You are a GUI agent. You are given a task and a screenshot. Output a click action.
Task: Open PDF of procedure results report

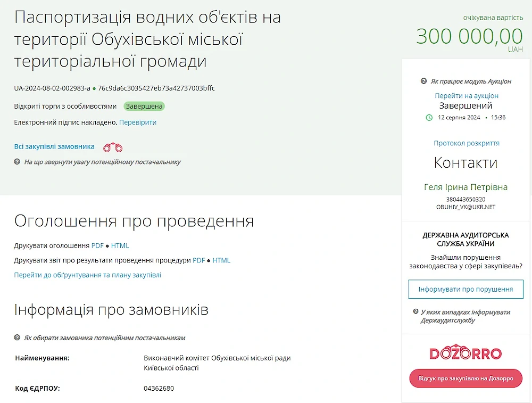198,260
